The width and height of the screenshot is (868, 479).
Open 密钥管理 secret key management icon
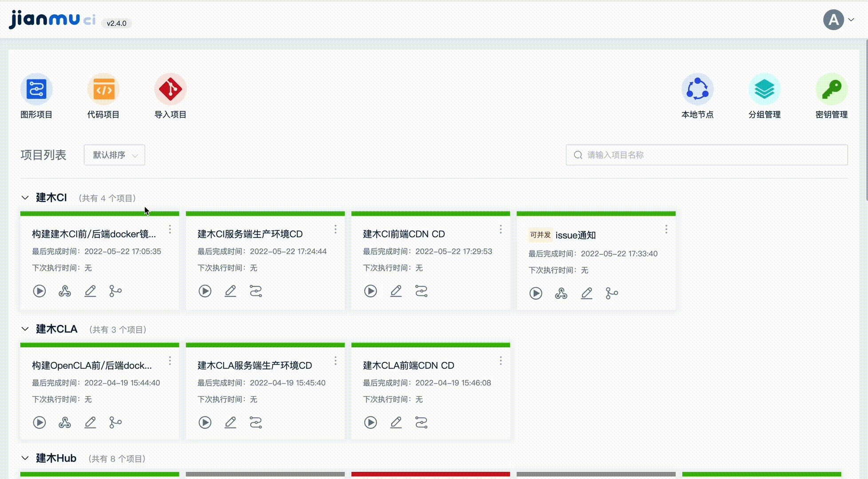832,89
